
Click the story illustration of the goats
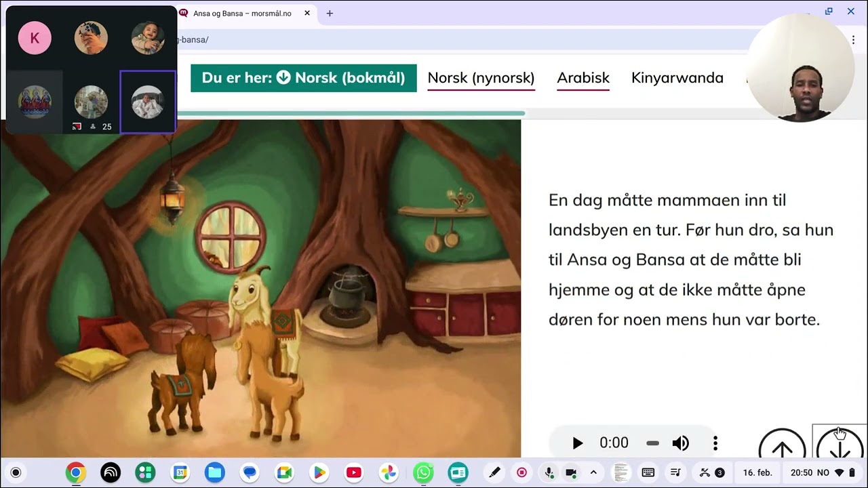click(260, 289)
